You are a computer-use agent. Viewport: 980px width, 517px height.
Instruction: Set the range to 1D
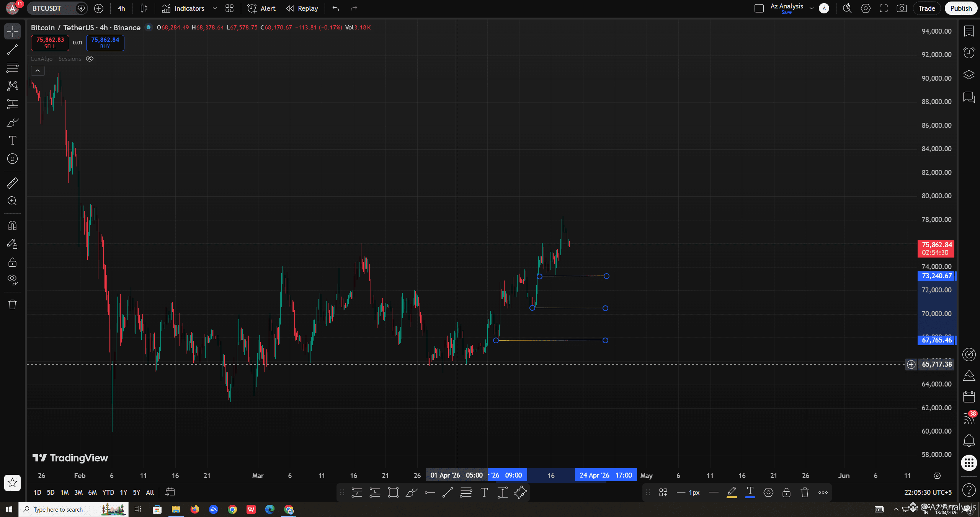(37, 493)
